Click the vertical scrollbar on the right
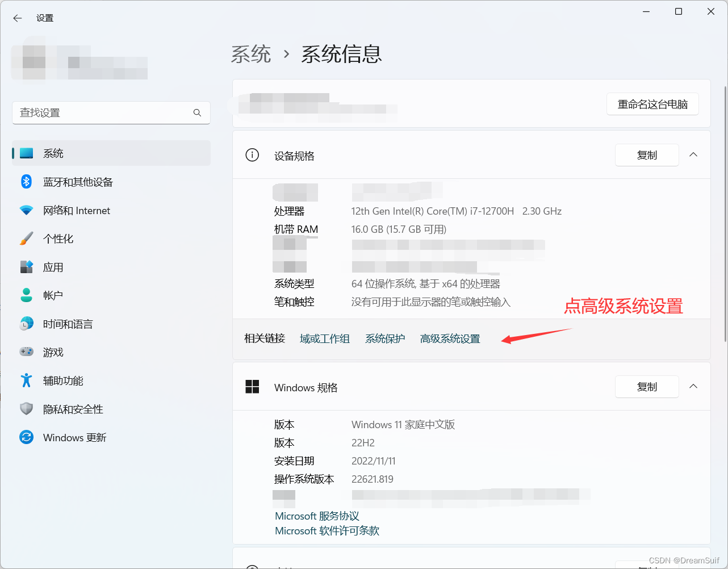This screenshot has height=569, width=728. 725,214
